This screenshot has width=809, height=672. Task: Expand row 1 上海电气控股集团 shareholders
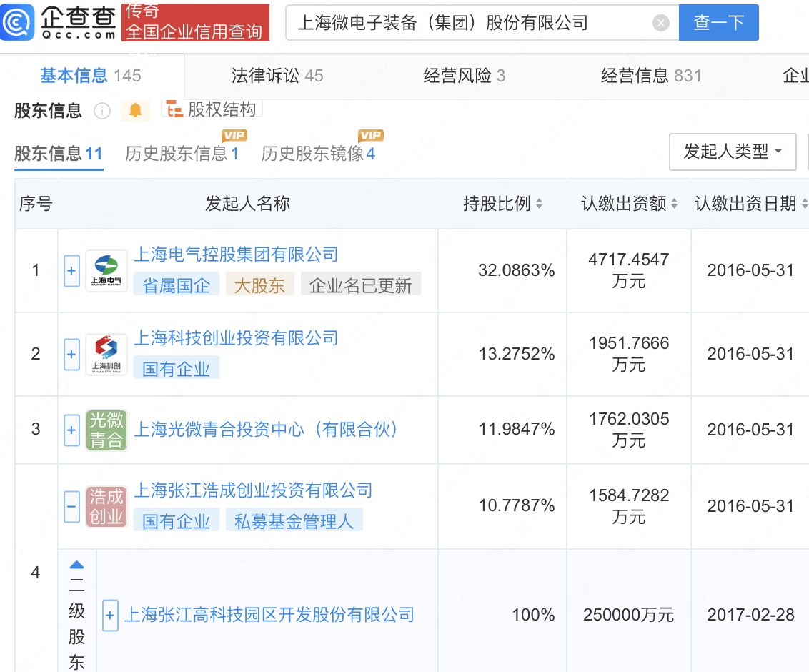click(71, 271)
